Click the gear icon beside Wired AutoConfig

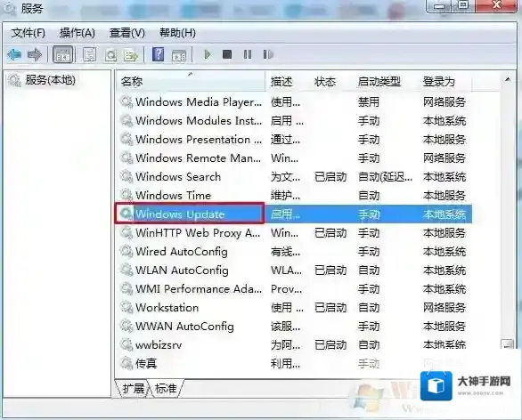pyautogui.click(x=126, y=251)
